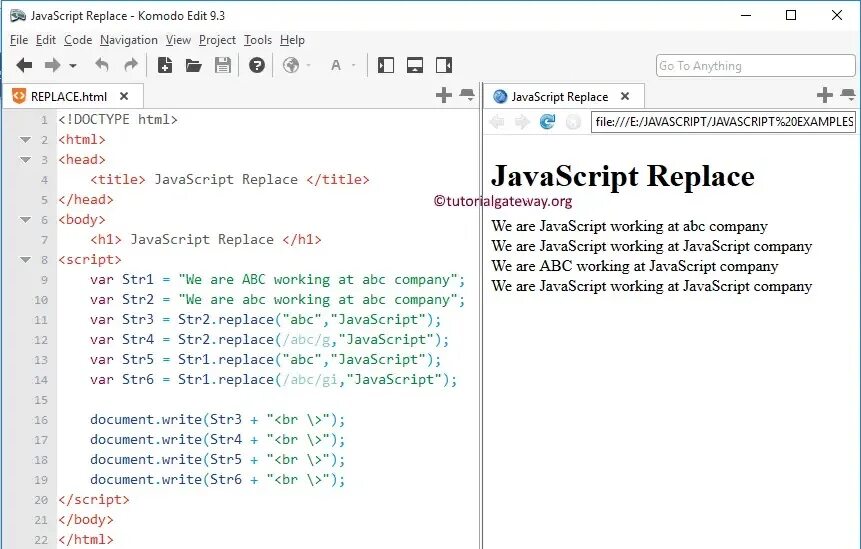Click the title tag line in code
This screenshot has width=861, height=549.
point(230,180)
